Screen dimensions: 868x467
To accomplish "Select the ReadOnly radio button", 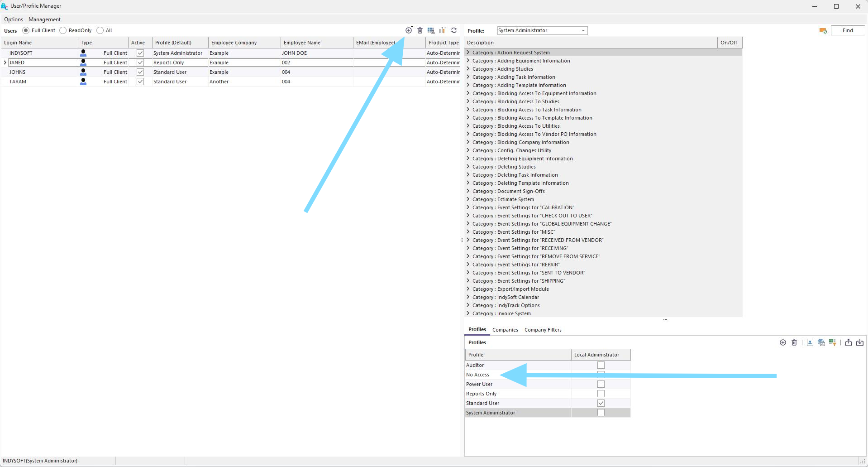I will pyautogui.click(x=62, y=30).
